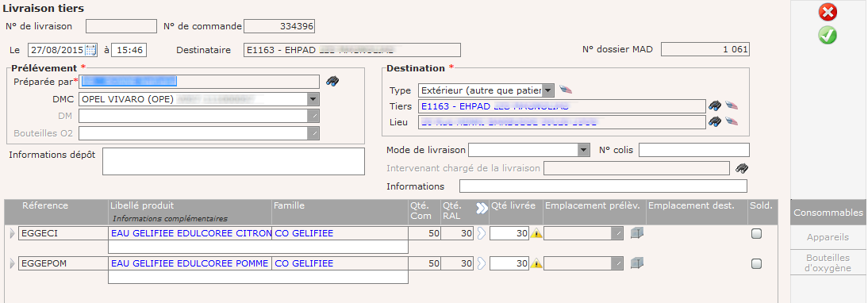Transfer all quantities with double chevron header icon

click(x=482, y=208)
